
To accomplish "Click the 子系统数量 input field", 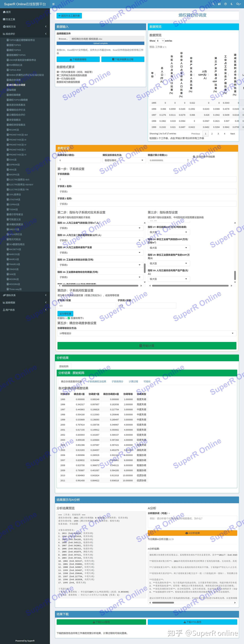I will [x=147, y=179].
